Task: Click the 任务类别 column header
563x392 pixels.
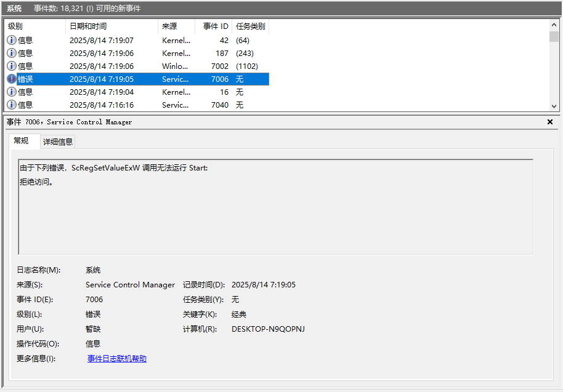Action: pos(251,26)
